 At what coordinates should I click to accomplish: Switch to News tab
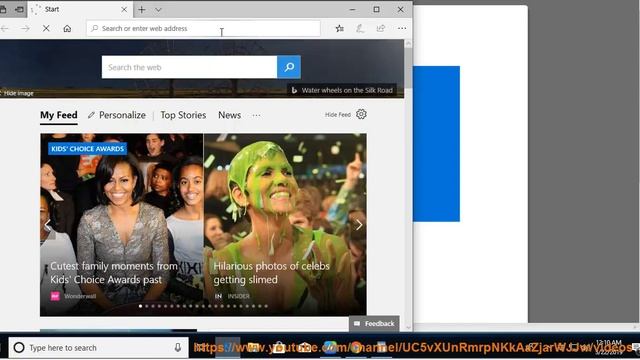coord(229,115)
